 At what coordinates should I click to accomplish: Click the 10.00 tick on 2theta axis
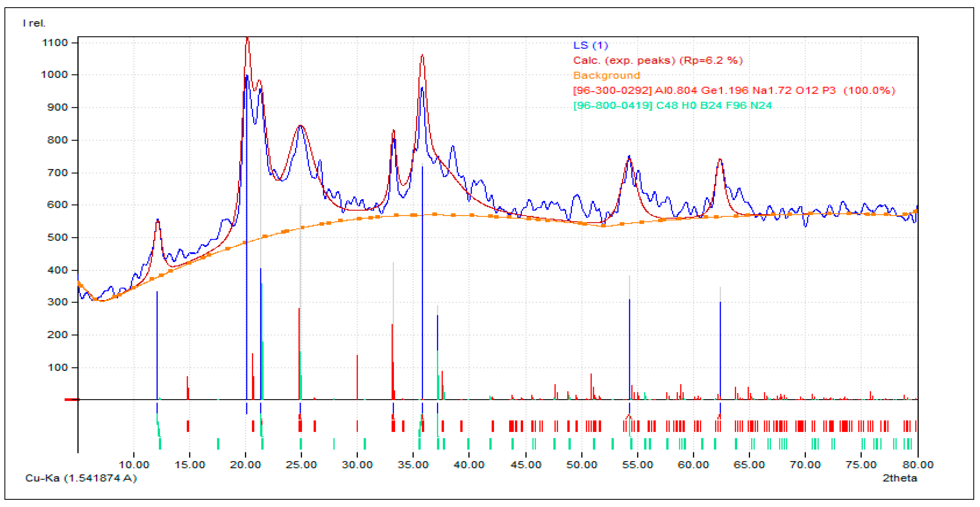point(134,465)
